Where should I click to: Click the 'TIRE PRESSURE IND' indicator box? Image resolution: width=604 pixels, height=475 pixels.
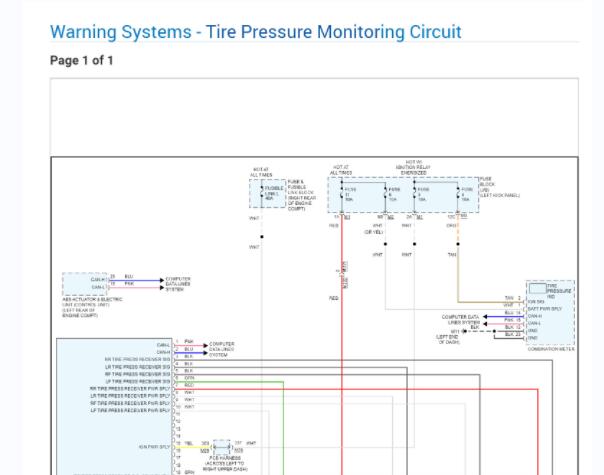point(538,288)
